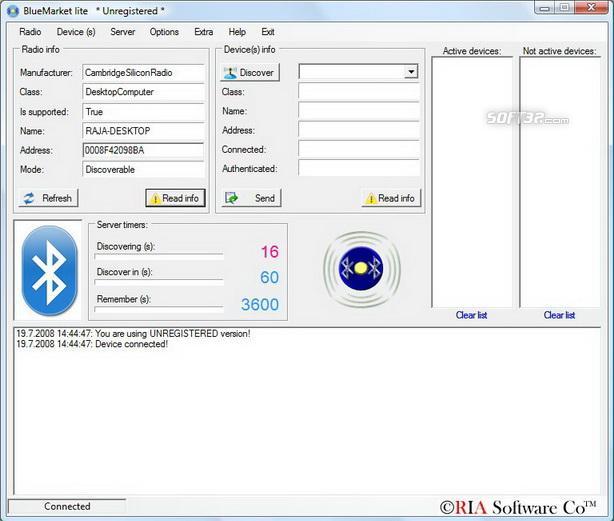Click the device Connected input field

359,149
